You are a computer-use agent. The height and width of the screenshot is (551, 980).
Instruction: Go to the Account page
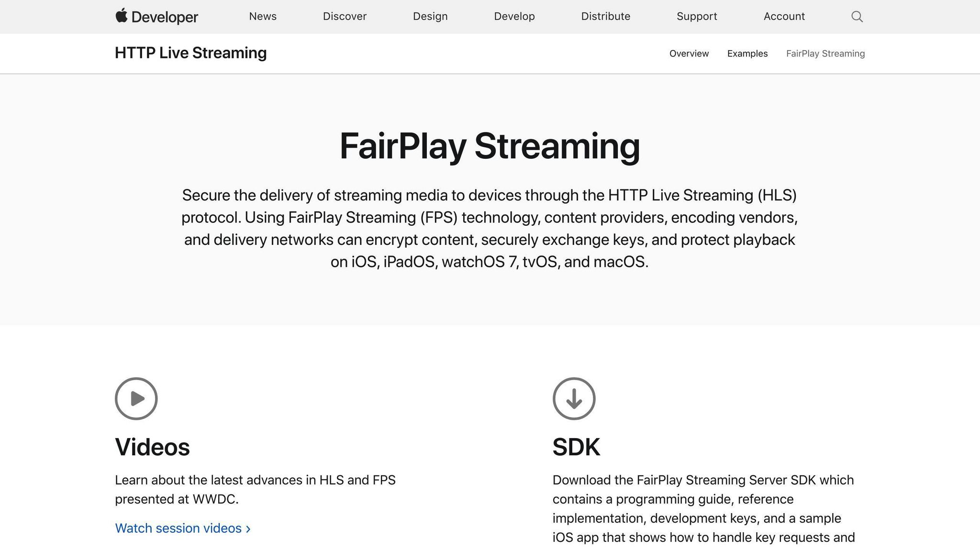point(784,16)
